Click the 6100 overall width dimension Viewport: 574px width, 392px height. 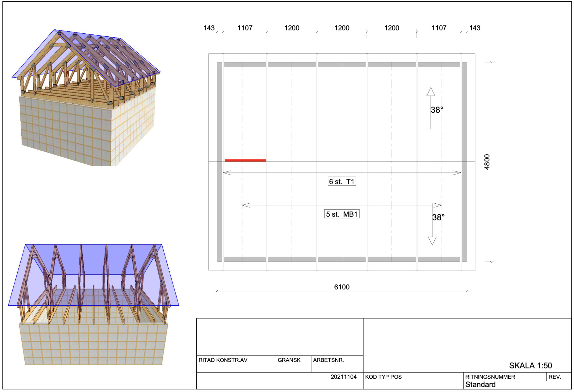342,287
